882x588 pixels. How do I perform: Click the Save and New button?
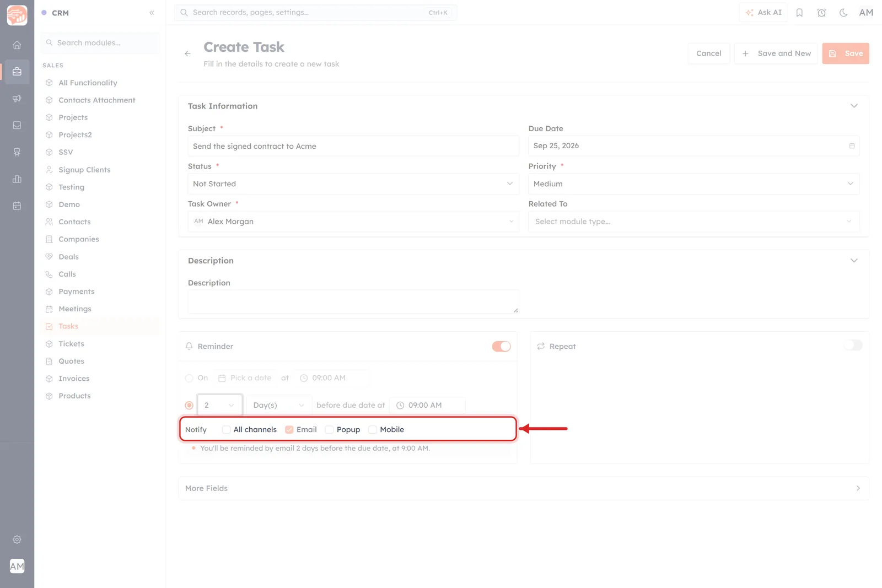tap(776, 53)
